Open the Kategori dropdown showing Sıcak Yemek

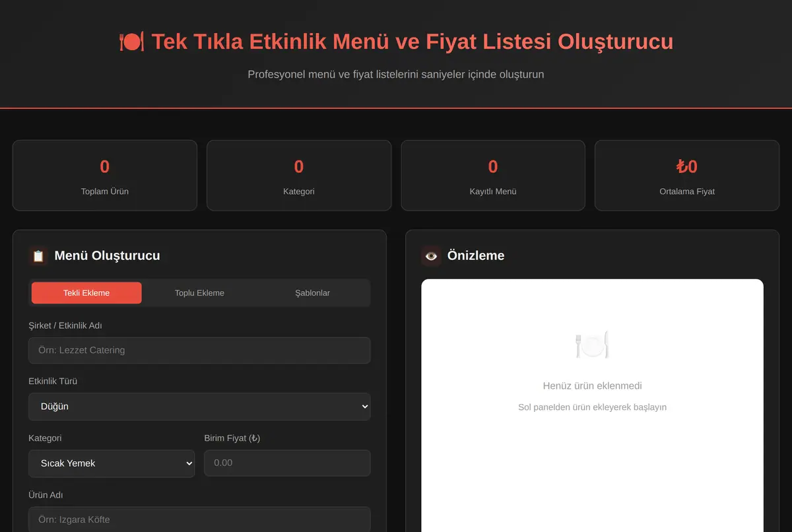click(112, 463)
